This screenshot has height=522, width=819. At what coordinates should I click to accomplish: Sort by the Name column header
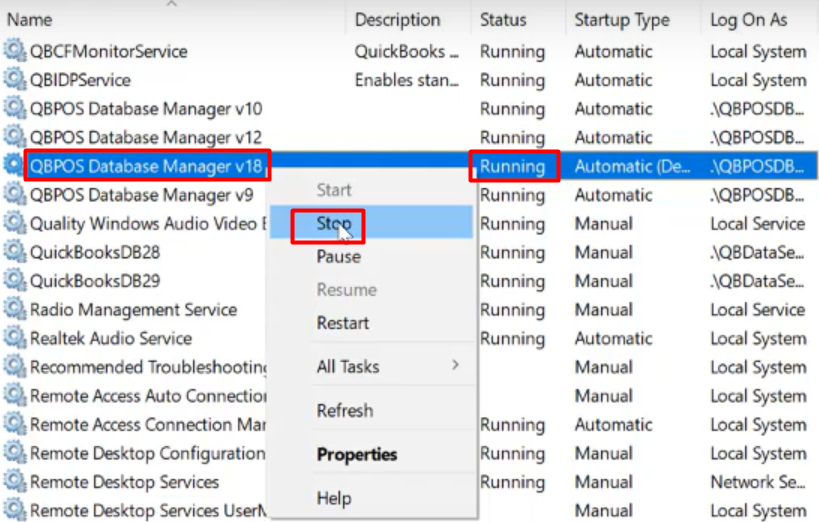[29, 20]
